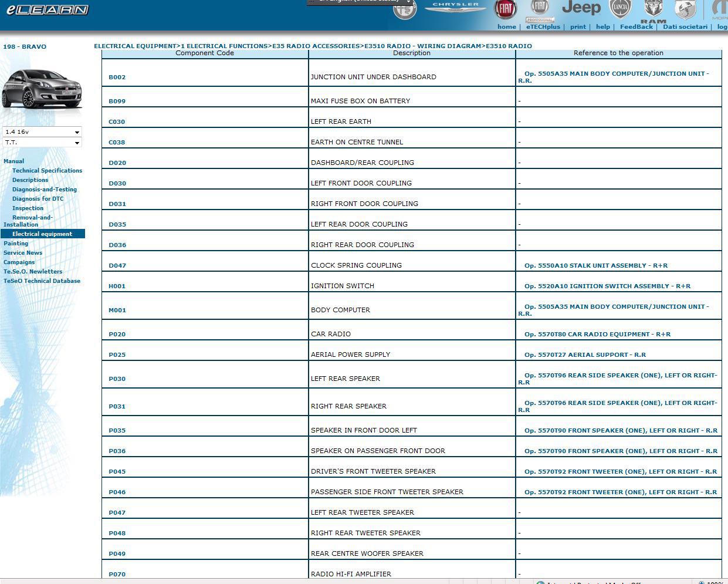Open Descriptions in sidebar
The height and width of the screenshot is (584, 728).
[x=30, y=180]
